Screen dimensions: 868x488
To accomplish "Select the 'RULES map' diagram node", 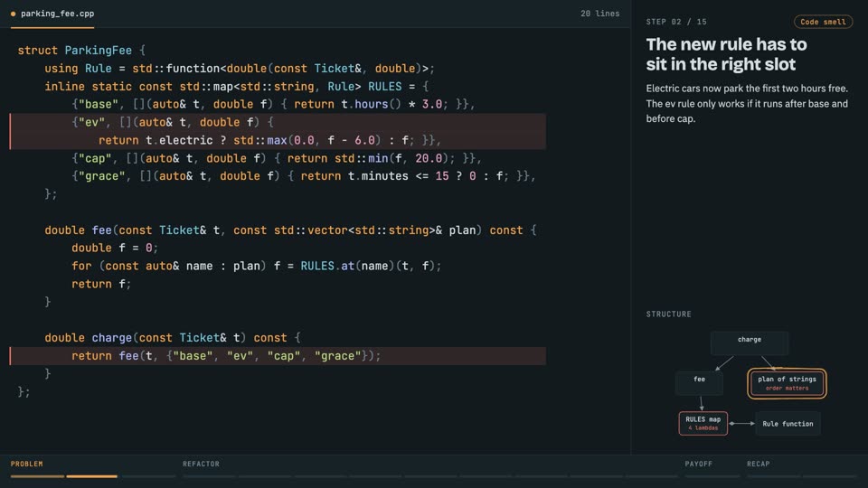I will click(x=703, y=423).
